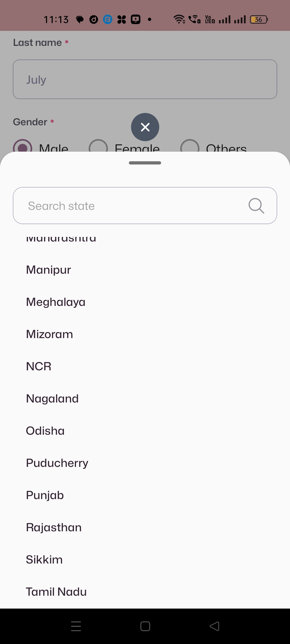
Task: Select Manipur from the state list
Action: (x=49, y=270)
